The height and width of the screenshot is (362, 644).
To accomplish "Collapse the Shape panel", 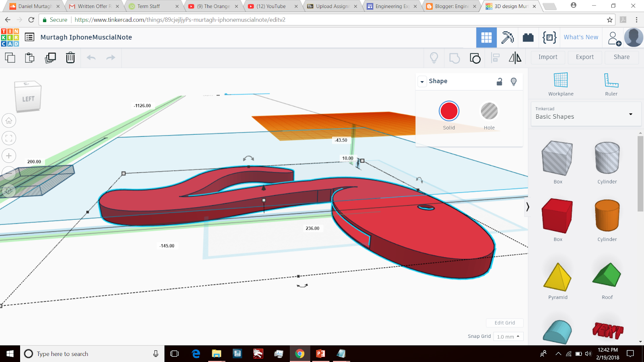I will (x=422, y=81).
